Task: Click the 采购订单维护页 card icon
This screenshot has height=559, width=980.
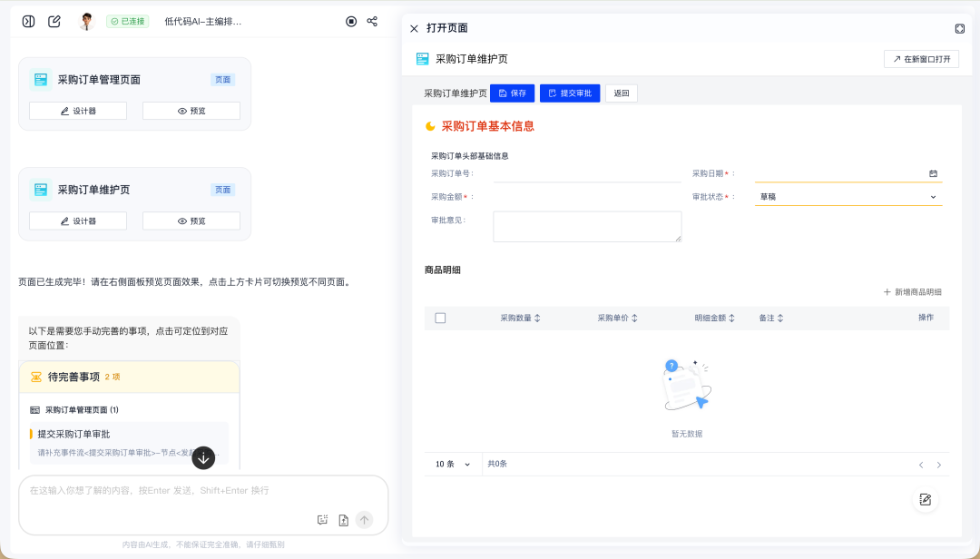Action: coord(41,190)
